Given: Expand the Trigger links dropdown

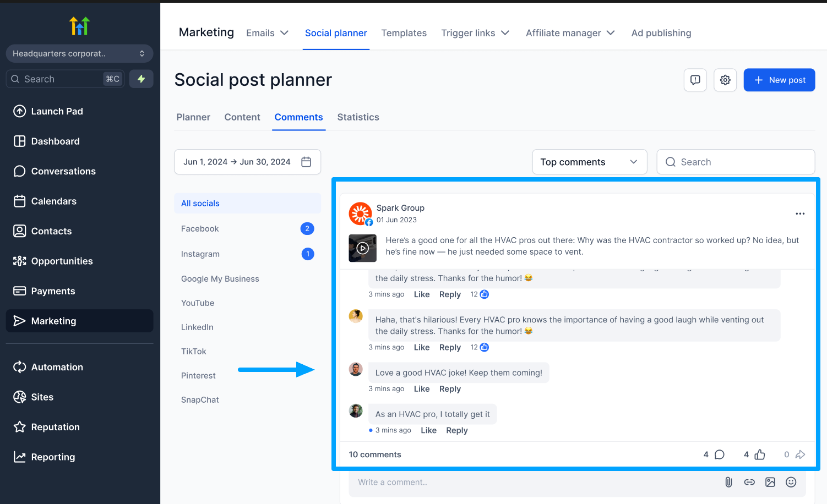Looking at the screenshot, I should click(x=475, y=33).
